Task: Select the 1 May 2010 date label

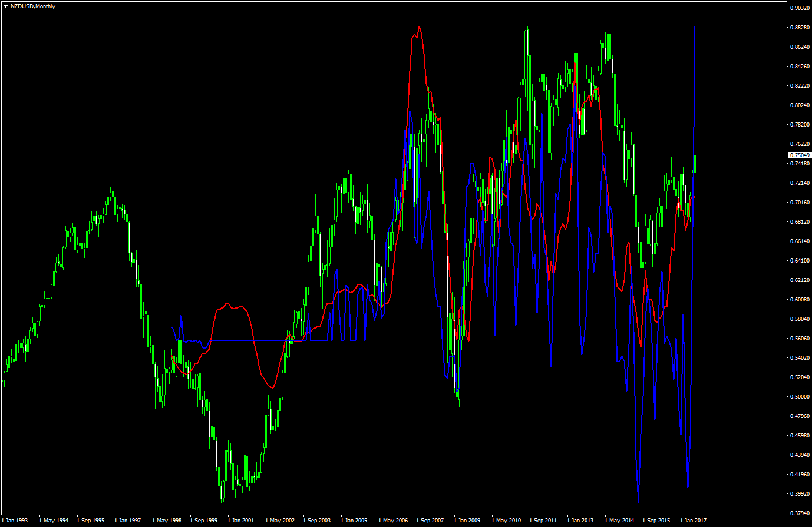Action: tap(506, 521)
